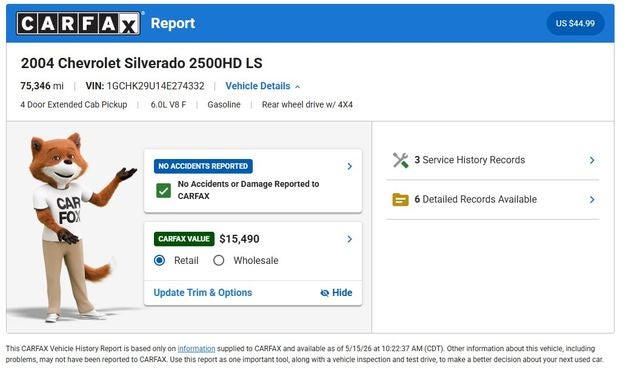Click the yellow folder Detailed Records icon
This screenshot has width=640, height=372.
(400, 200)
